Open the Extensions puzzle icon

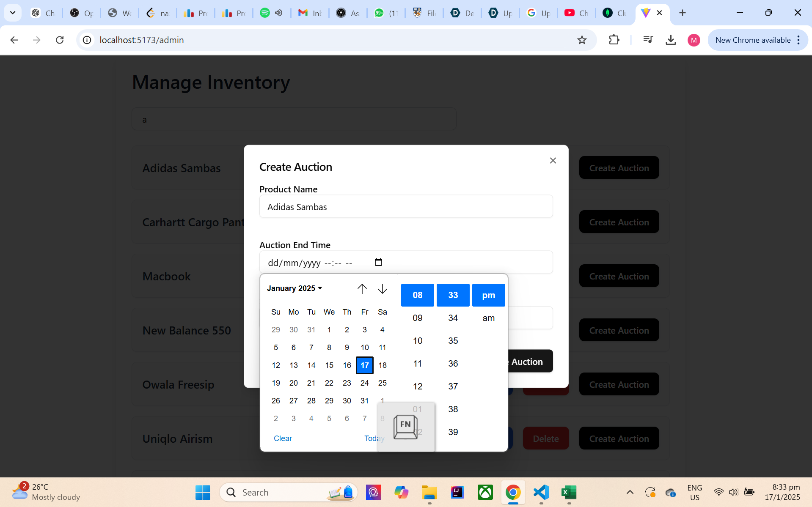[x=614, y=40]
